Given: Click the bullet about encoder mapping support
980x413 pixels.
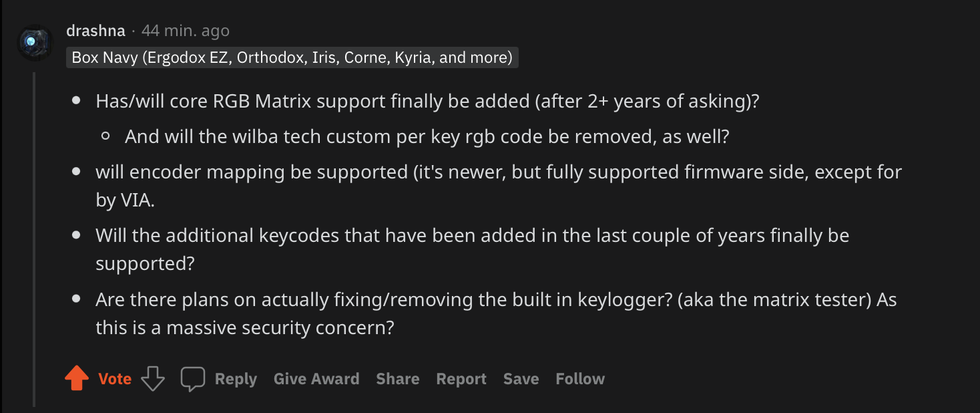Looking at the screenshot, I should pos(499,186).
